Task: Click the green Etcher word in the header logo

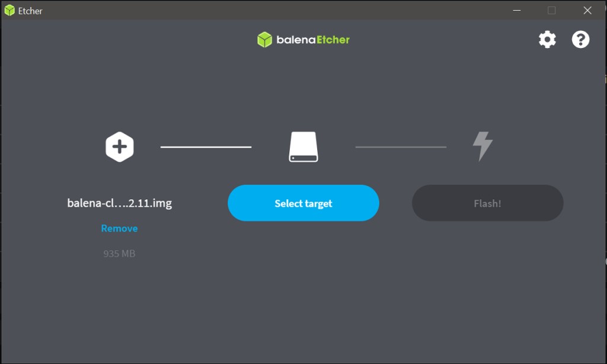Action: [x=333, y=40]
